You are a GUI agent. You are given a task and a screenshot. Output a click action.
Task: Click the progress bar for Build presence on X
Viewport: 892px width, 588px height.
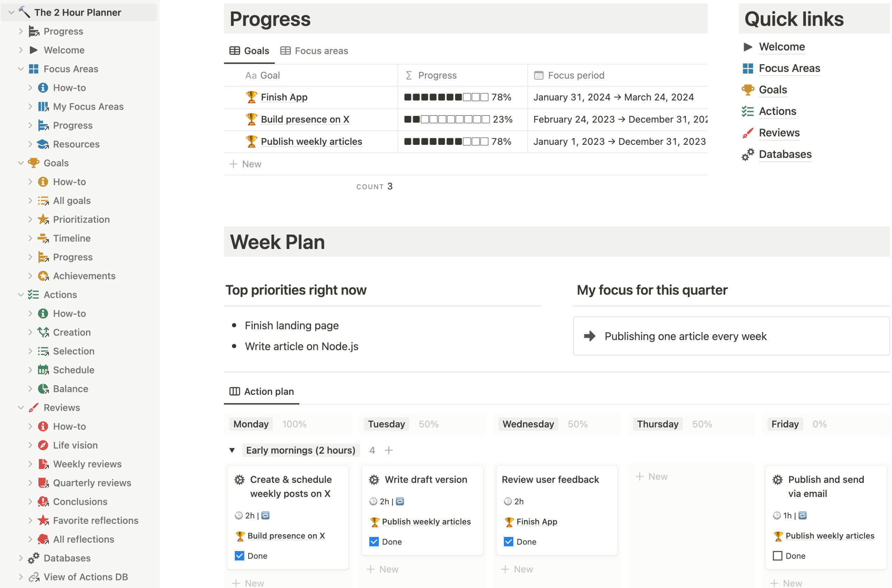447,120
